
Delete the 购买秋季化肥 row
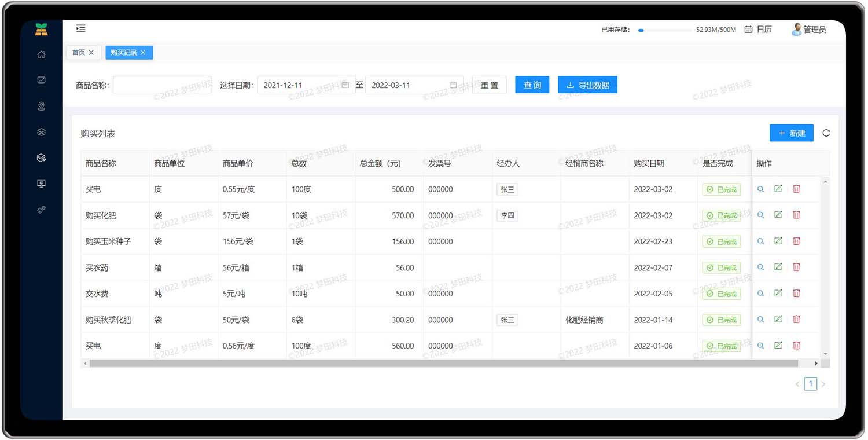796,319
